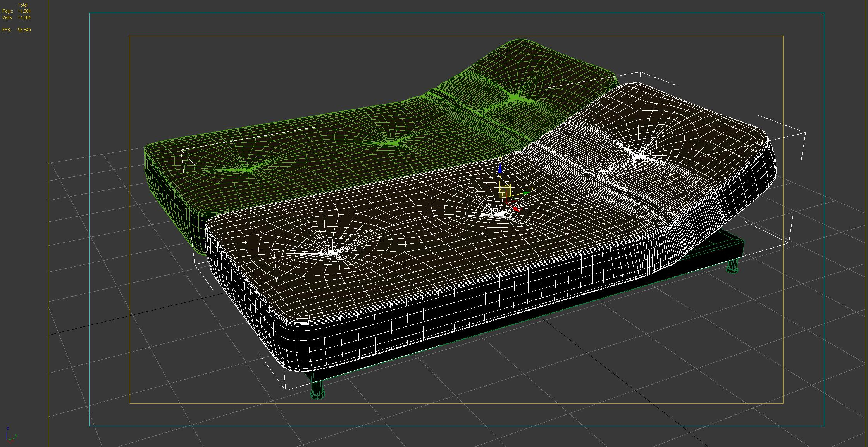This screenshot has width=868, height=447.
Task: Select the front bed leg under the mattress
Action: (x=317, y=389)
